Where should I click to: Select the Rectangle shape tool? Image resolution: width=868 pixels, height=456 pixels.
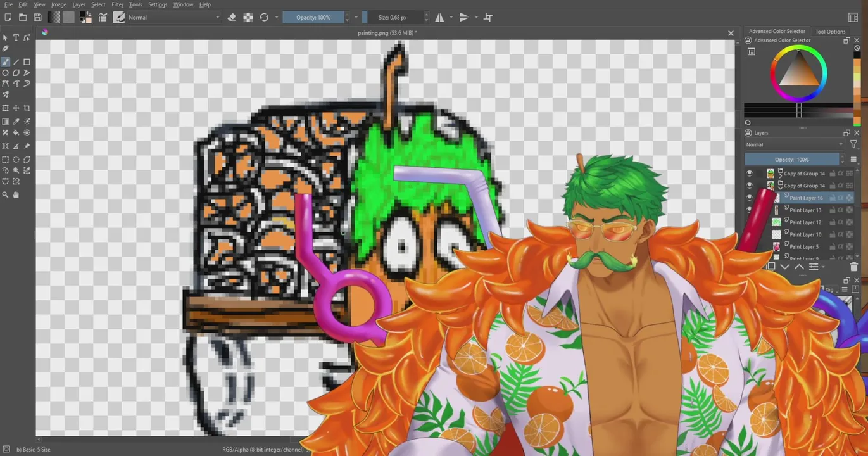pyautogui.click(x=27, y=62)
